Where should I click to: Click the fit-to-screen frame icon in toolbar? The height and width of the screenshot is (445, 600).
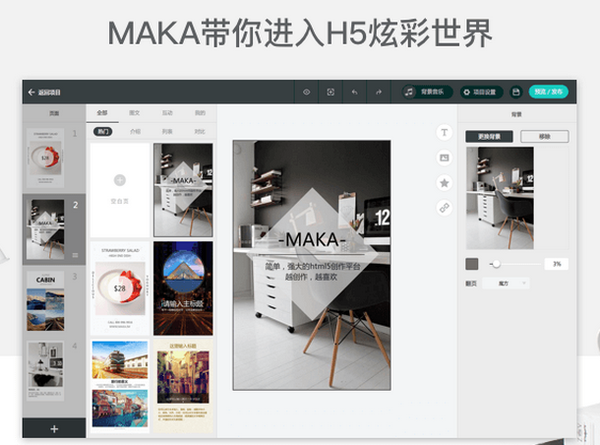(x=331, y=92)
